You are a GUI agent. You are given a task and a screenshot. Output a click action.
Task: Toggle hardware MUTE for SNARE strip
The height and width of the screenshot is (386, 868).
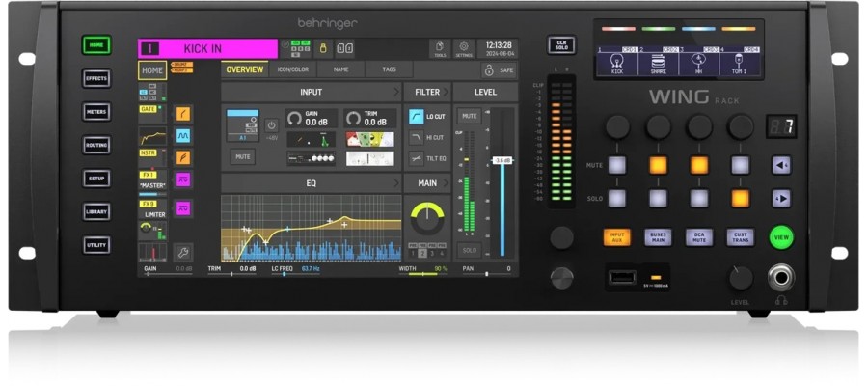point(658,165)
